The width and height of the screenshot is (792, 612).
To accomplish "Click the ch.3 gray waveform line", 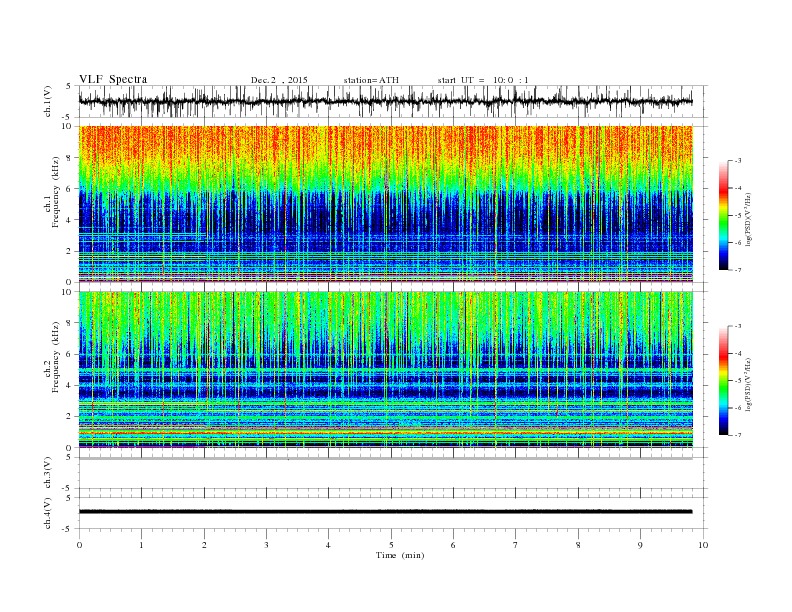I will click(x=386, y=458).
